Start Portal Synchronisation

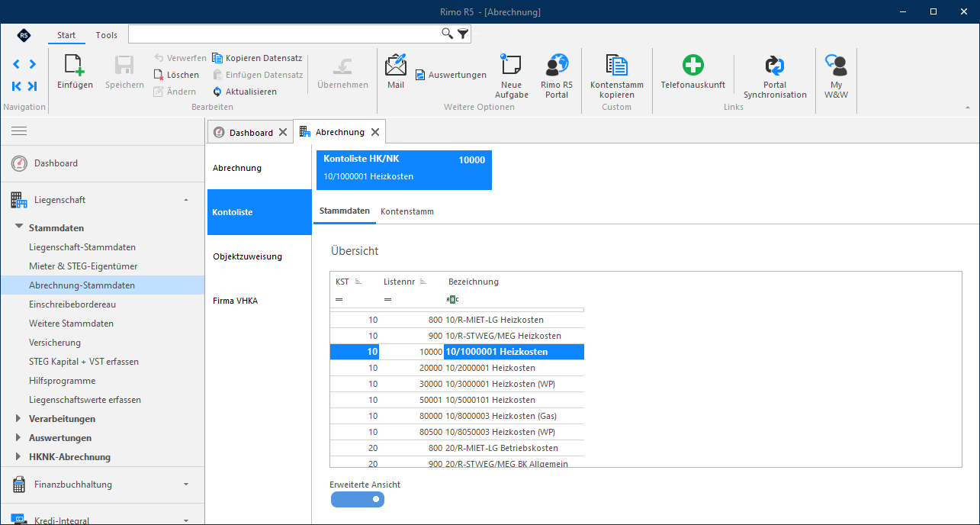[x=775, y=76]
